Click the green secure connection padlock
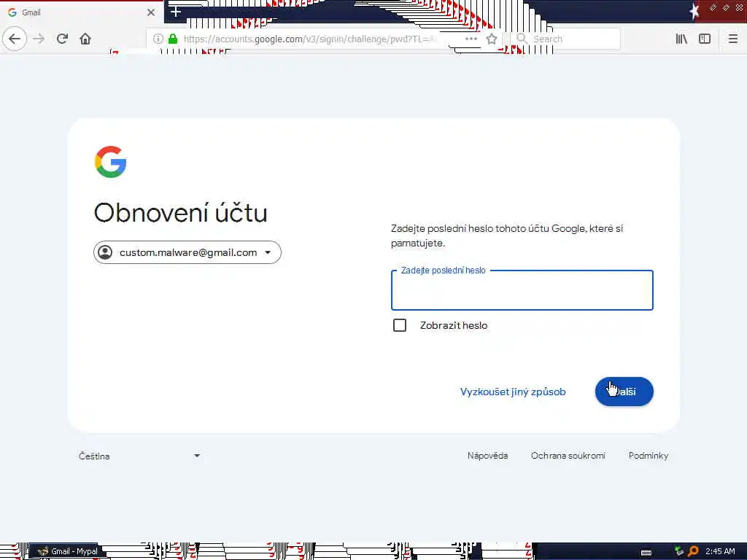747x560 pixels. (x=173, y=39)
